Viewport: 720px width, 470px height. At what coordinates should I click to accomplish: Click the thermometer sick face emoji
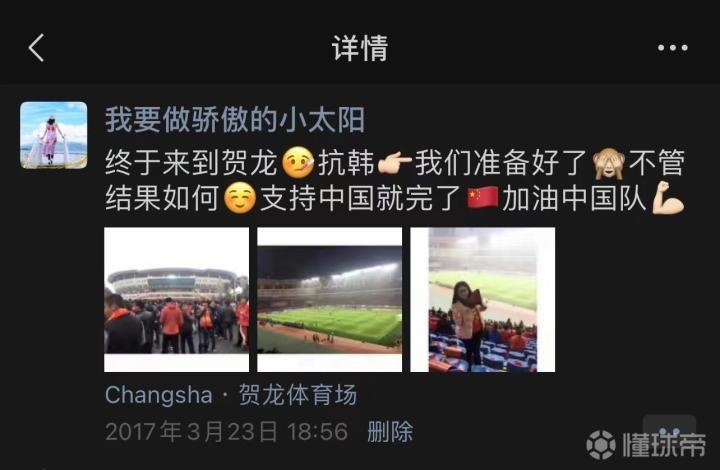(298, 162)
